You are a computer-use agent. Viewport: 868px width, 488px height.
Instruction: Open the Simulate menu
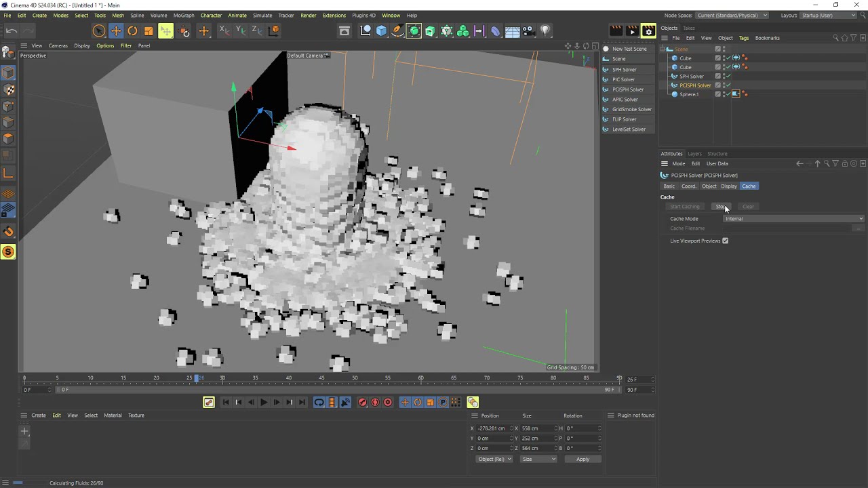tap(262, 15)
